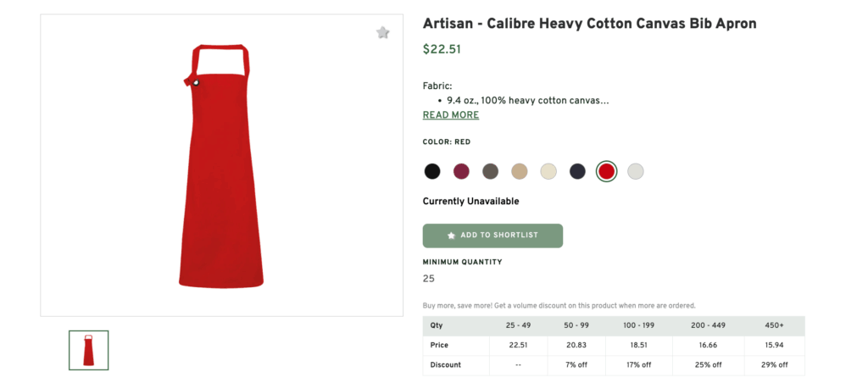Expand fabric details with READ MORE
The width and height of the screenshot is (868, 383).
click(451, 115)
